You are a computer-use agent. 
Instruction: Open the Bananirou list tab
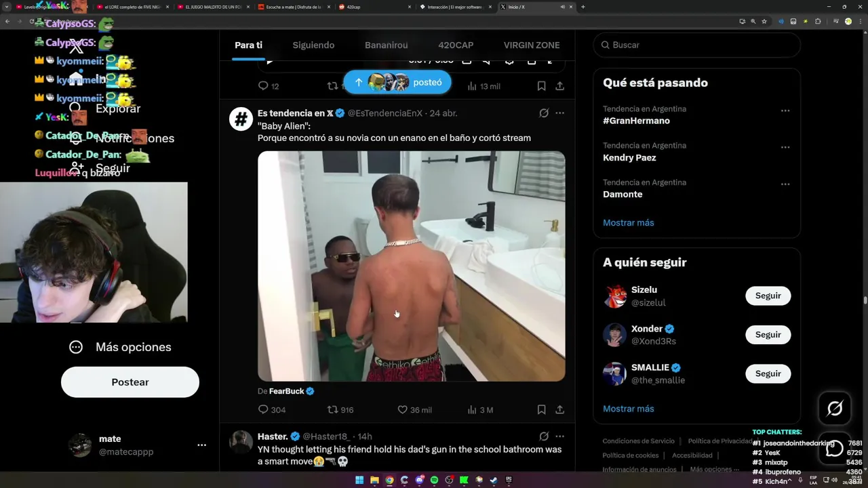pos(386,45)
